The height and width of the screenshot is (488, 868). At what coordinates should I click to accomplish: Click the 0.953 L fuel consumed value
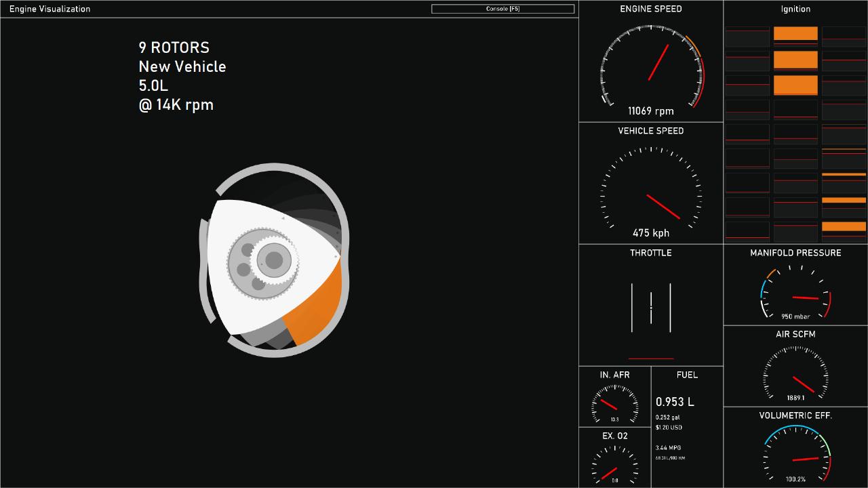coord(675,402)
